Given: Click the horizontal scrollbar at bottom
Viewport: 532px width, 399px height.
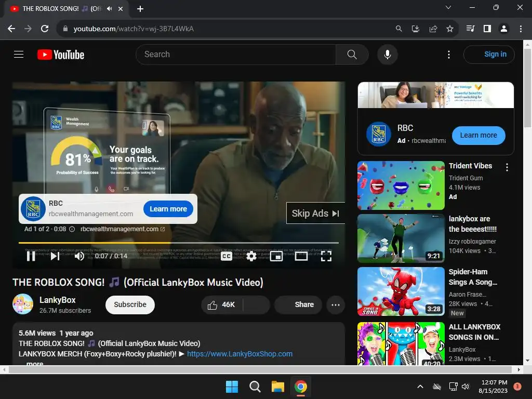Looking at the screenshot, I should click(260, 369).
